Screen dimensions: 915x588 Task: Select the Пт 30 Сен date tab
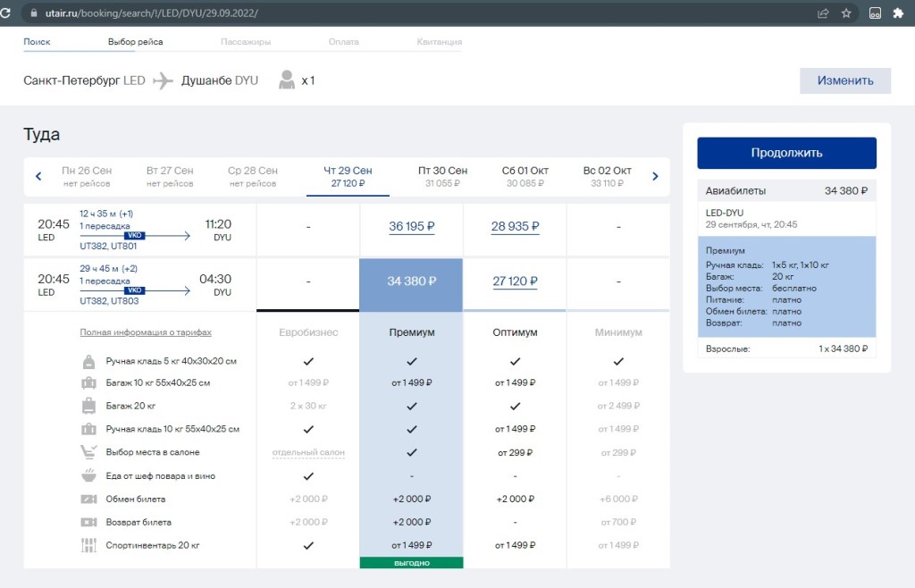[x=442, y=176]
